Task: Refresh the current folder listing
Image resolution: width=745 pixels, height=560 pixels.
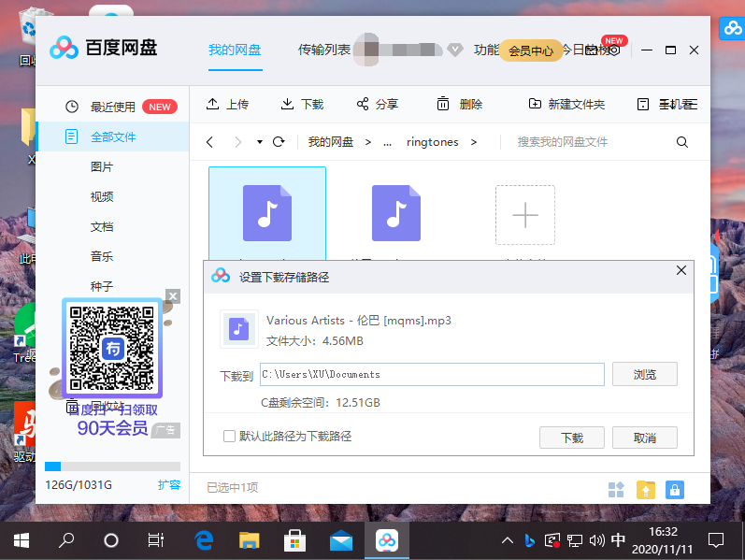Action: [x=278, y=142]
